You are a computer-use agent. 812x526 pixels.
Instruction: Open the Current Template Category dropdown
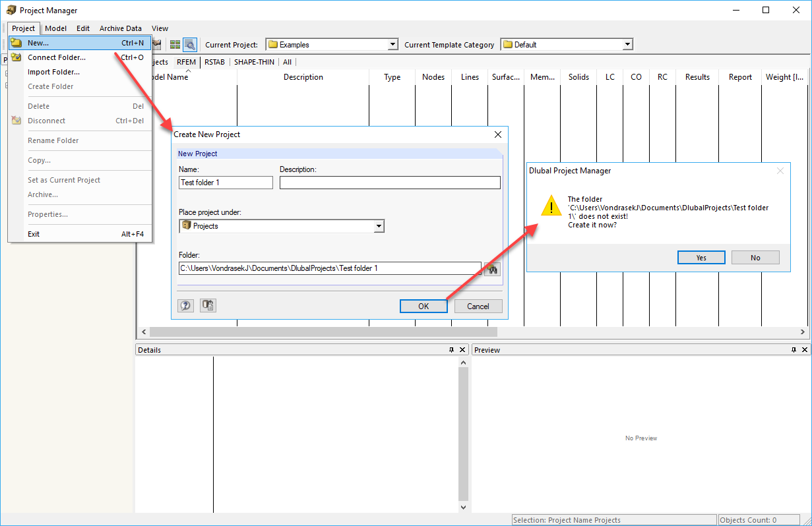(628, 45)
